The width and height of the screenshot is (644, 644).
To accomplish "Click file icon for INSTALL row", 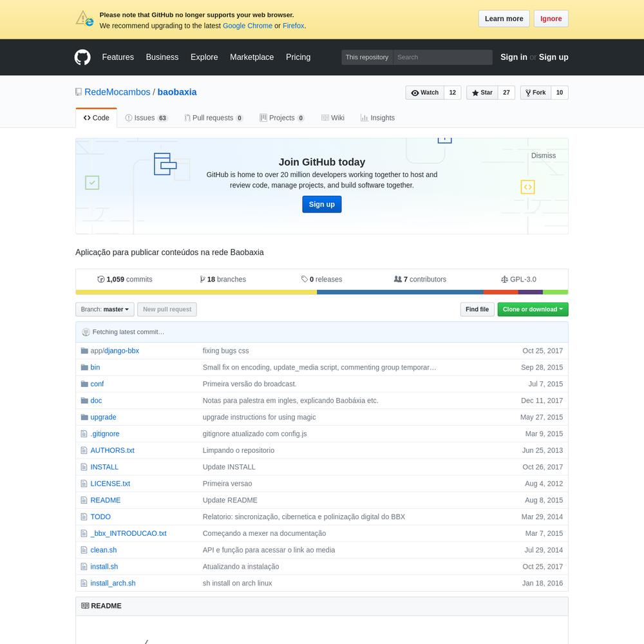I will tap(84, 467).
